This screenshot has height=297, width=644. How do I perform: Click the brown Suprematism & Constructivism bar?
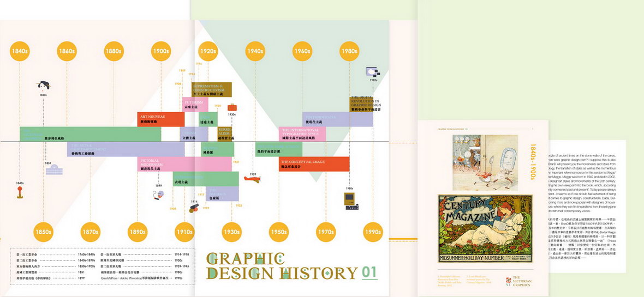(x=212, y=90)
